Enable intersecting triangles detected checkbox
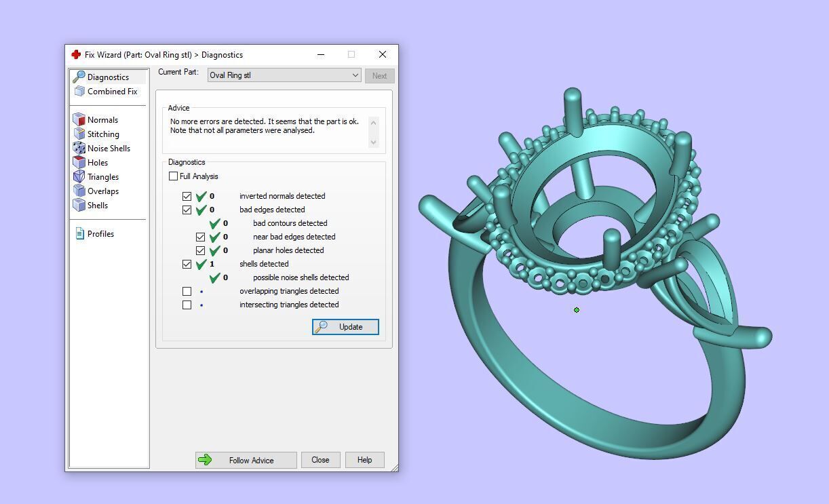 (x=187, y=305)
